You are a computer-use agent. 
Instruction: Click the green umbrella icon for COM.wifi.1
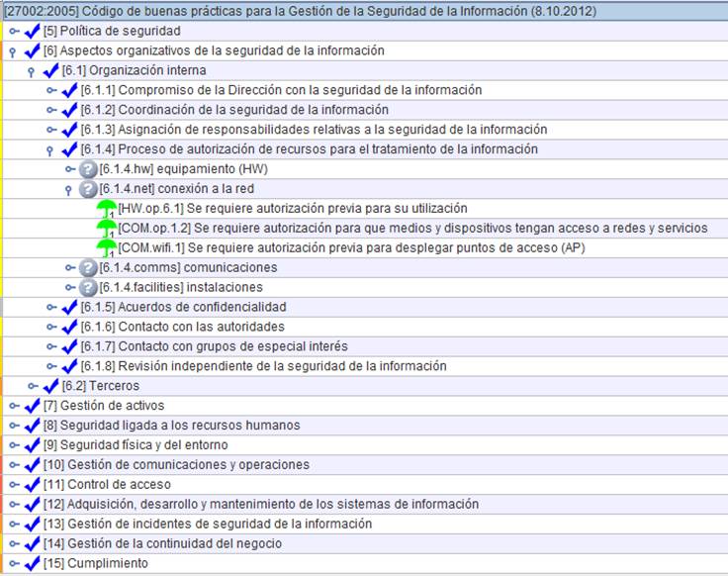[106, 247]
